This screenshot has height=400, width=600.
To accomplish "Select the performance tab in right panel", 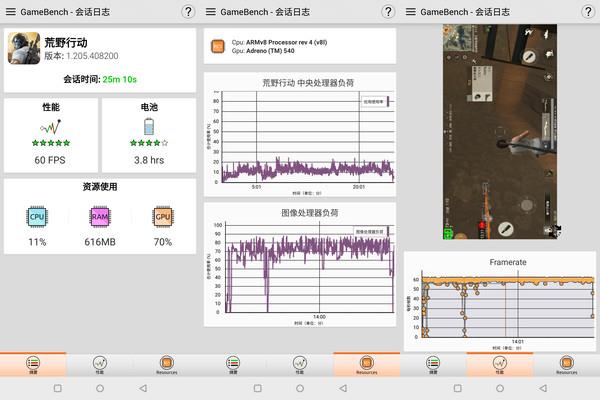I will [500, 365].
